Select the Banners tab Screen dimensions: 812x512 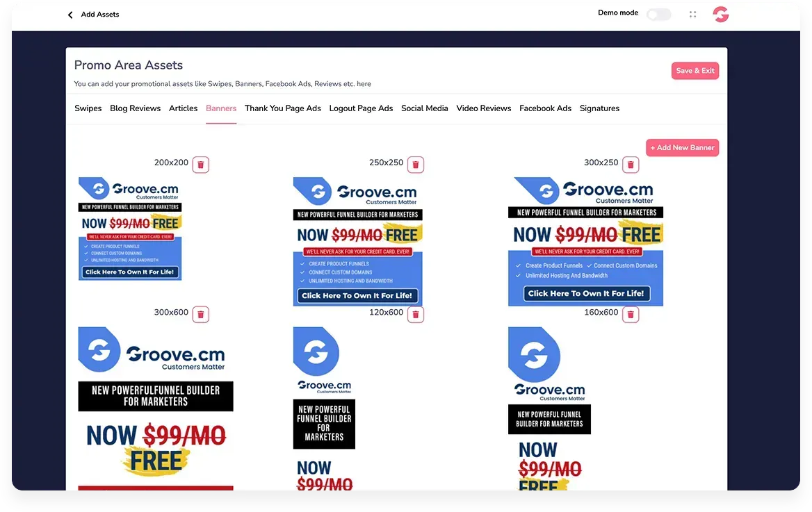coord(221,108)
